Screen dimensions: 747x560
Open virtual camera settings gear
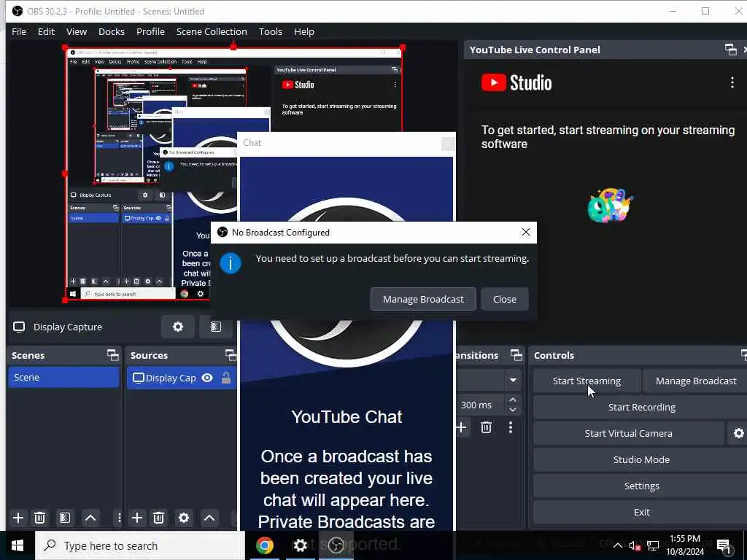tap(738, 433)
